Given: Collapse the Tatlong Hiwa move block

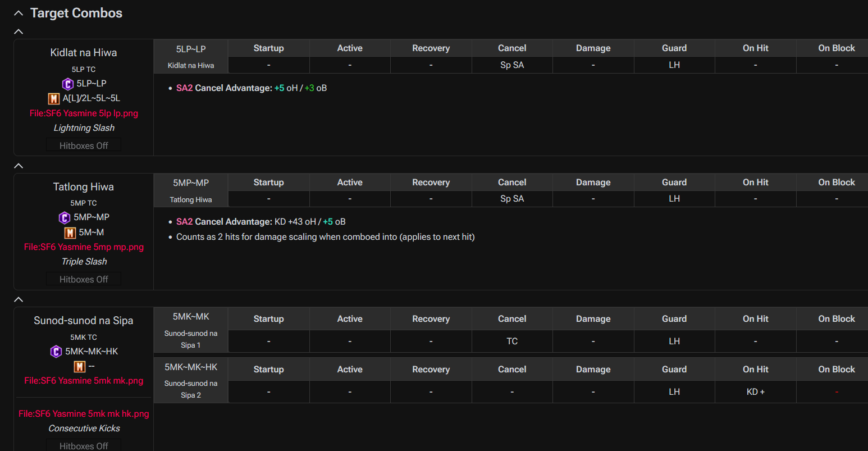Looking at the screenshot, I should click(19, 166).
